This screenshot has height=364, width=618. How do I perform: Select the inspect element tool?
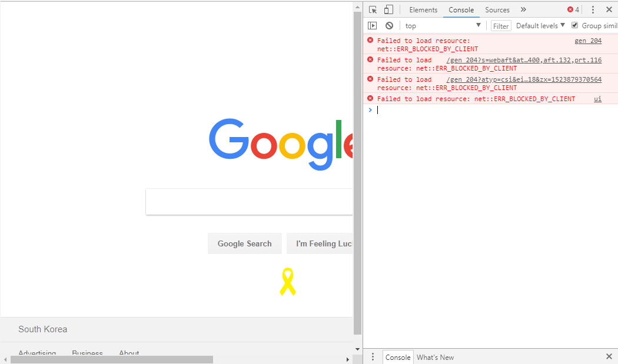pyautogui.click(x=372, y=9)
